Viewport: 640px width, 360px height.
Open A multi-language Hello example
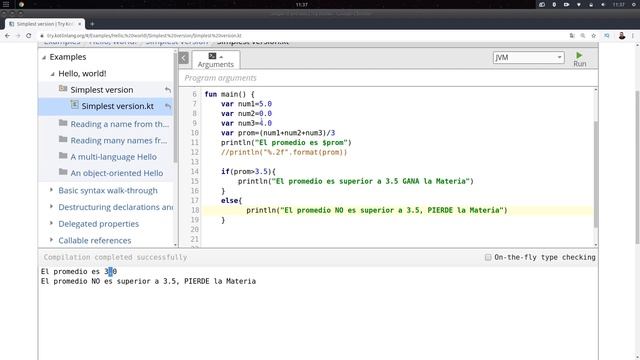click(113, 157)
